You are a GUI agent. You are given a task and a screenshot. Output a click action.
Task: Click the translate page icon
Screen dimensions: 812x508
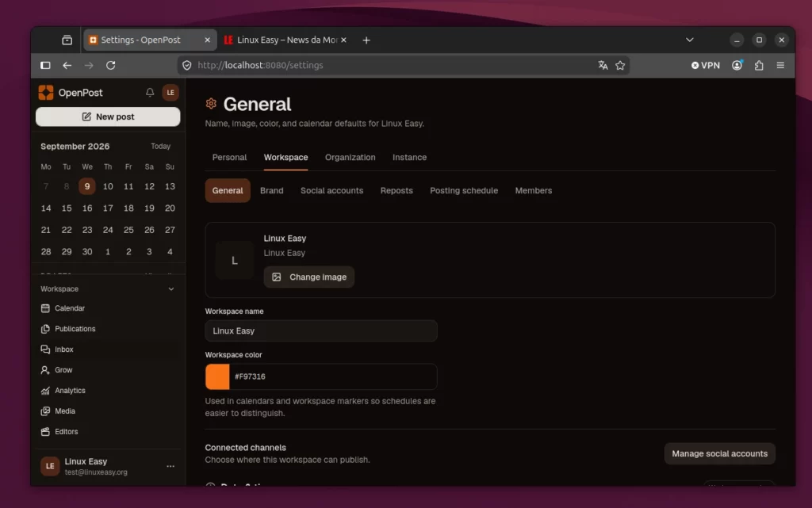[603, 65]
